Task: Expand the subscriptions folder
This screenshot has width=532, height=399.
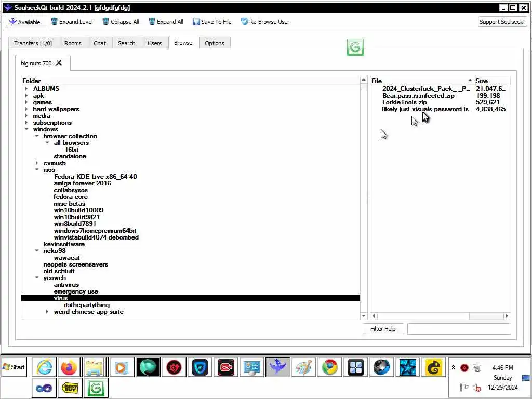Action: [x=26, y=123]
